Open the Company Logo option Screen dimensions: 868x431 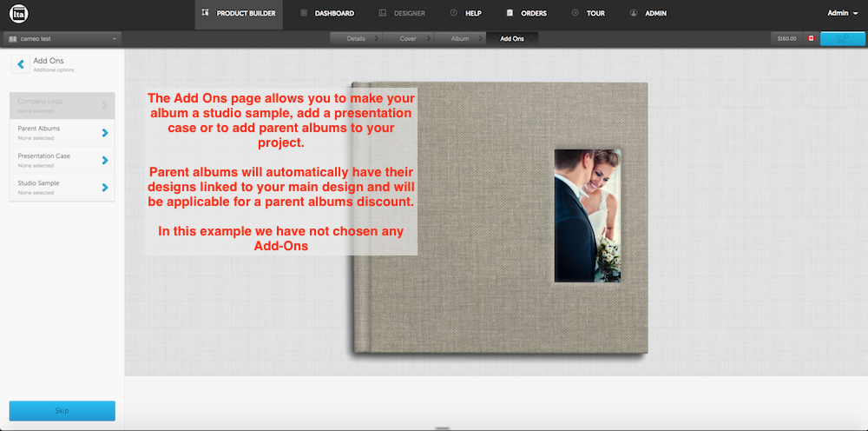click(x=62, y=106)
